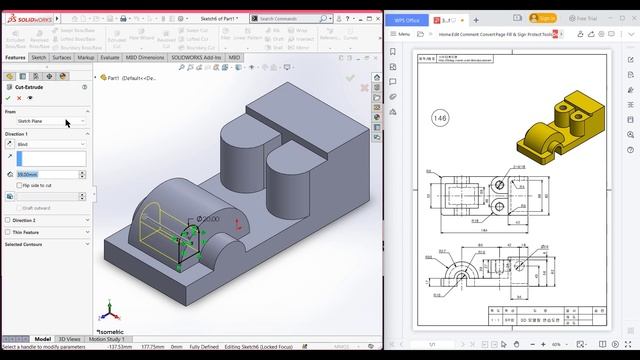Open the attachment paperclip panel in WPS
The height and width of the screenshot is (360, 640).
click(x=393, y=97)
